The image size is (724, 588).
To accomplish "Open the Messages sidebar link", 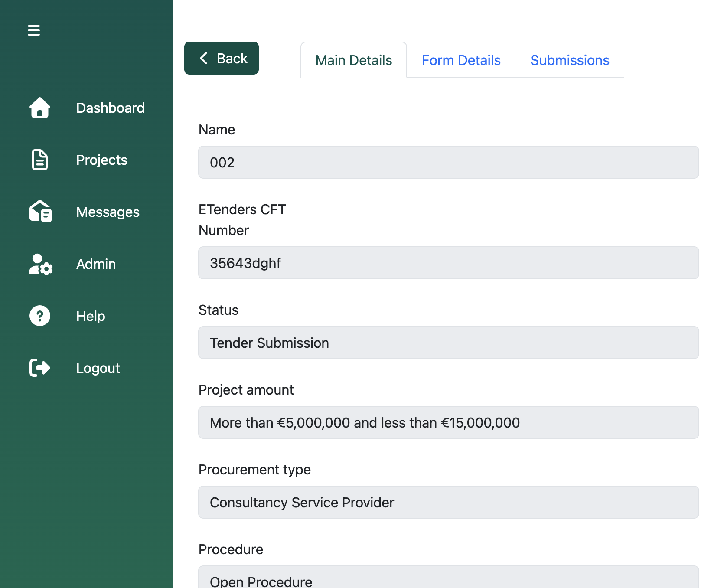I will [x=108, y=212].
